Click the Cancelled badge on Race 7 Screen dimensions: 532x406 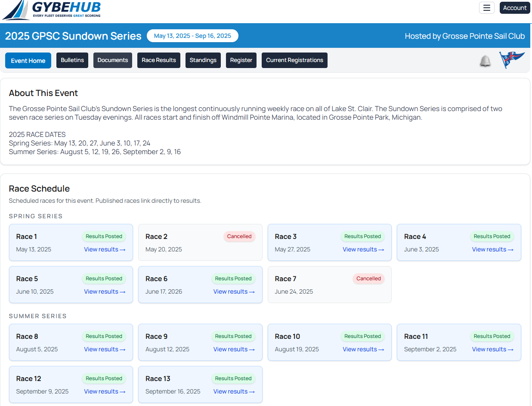pos(368,279)
